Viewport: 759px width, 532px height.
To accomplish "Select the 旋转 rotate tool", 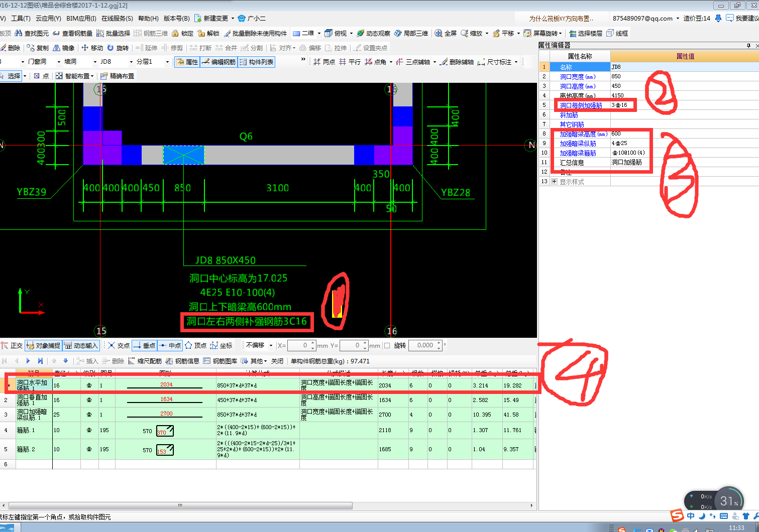I will click(118, 48).
